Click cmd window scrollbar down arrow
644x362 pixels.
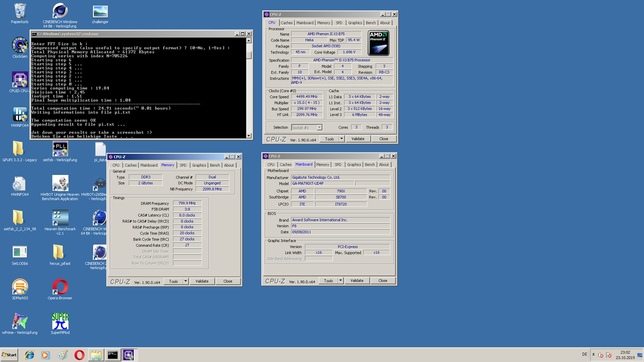pyautogui.click(x=249, y=135)
